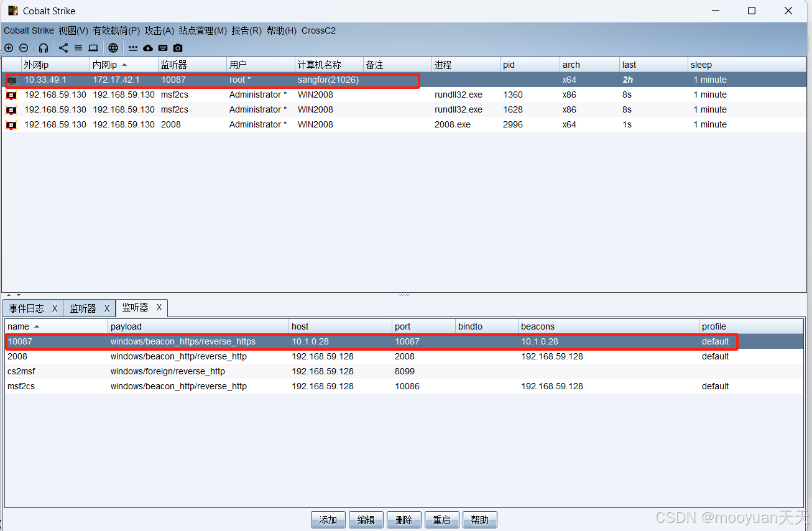Collapse top pane using up splitter arrow
The image size is (812, 531).
pyautogui.click(x=9, y=295)
